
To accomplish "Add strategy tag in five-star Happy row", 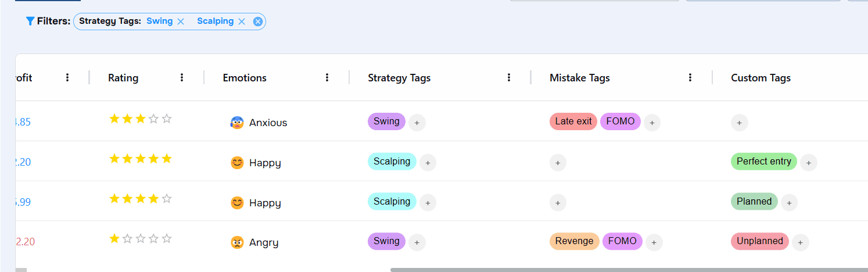I will [428, 163].
